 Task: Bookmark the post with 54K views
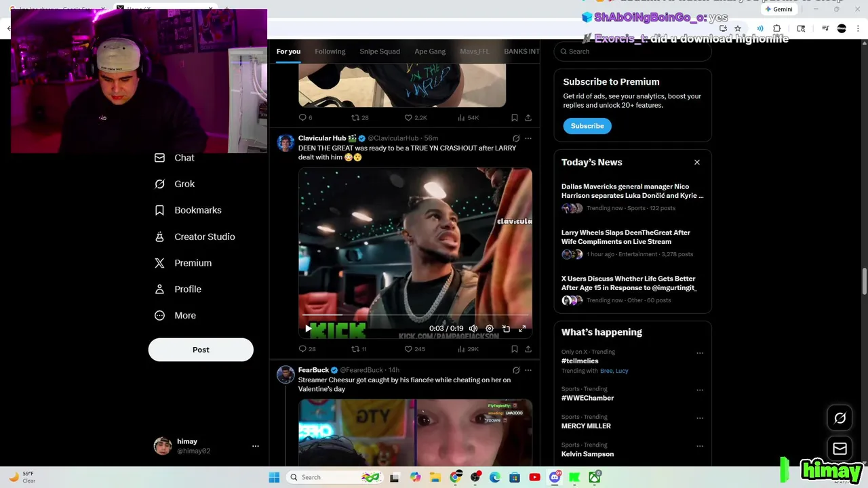(515, 117)
